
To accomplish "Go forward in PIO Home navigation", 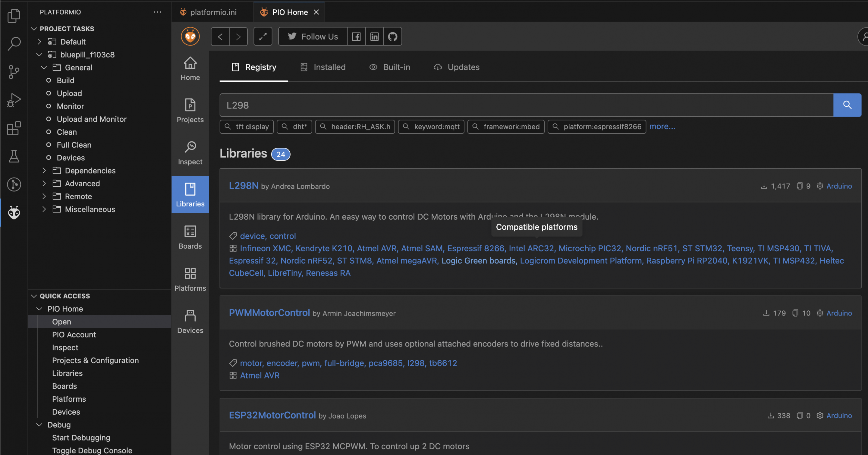I will pos(238,36).
